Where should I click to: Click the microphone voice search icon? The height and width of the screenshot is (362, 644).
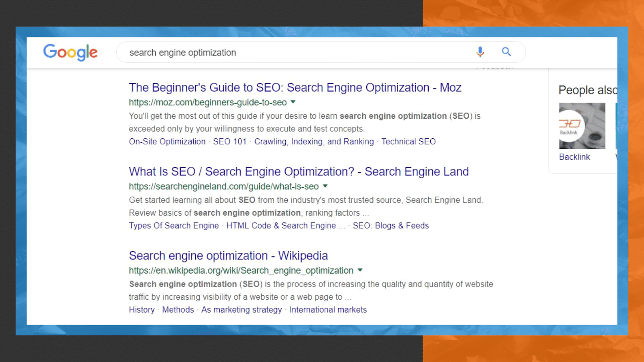(480, 52)
